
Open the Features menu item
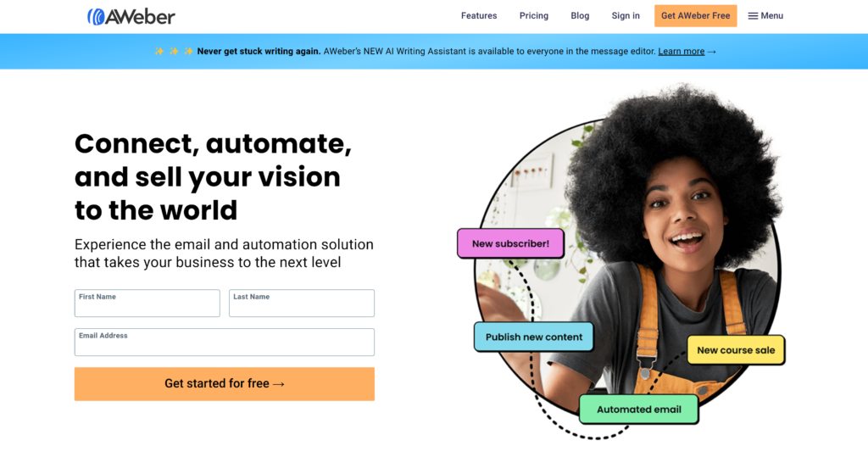479,16
